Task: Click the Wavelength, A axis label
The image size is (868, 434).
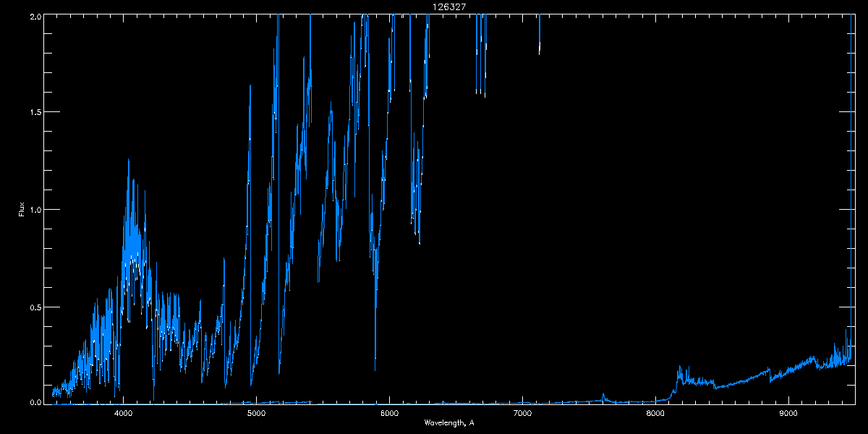Action: click(x=449, y=422)
